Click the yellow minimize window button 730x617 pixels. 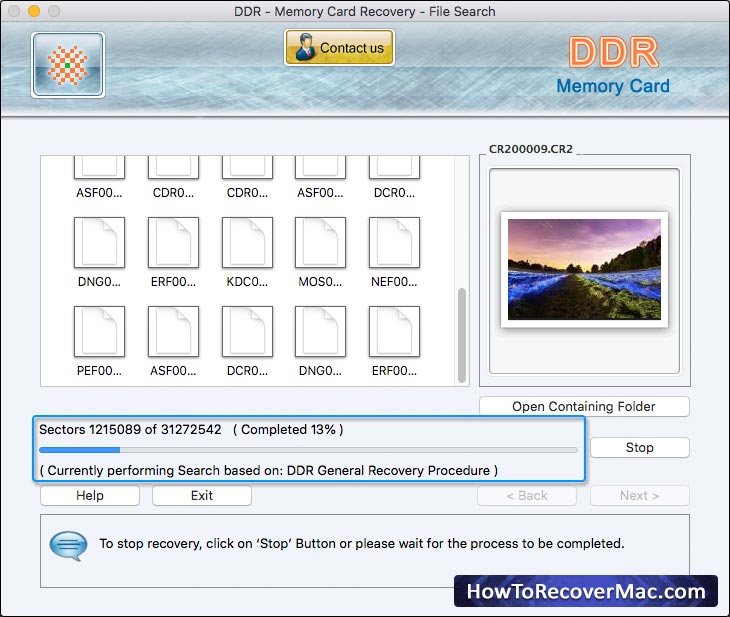point(34,11)
